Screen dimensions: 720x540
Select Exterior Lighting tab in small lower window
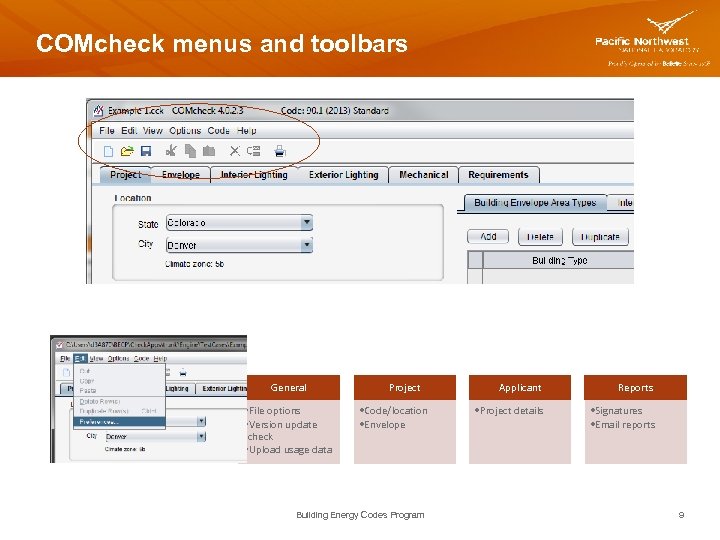click(222, 388)
